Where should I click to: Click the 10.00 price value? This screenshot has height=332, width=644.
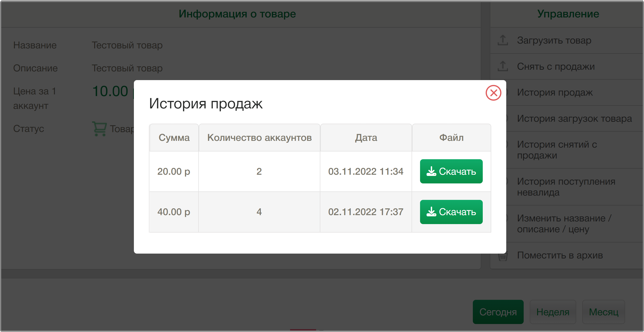coord(110,91)
